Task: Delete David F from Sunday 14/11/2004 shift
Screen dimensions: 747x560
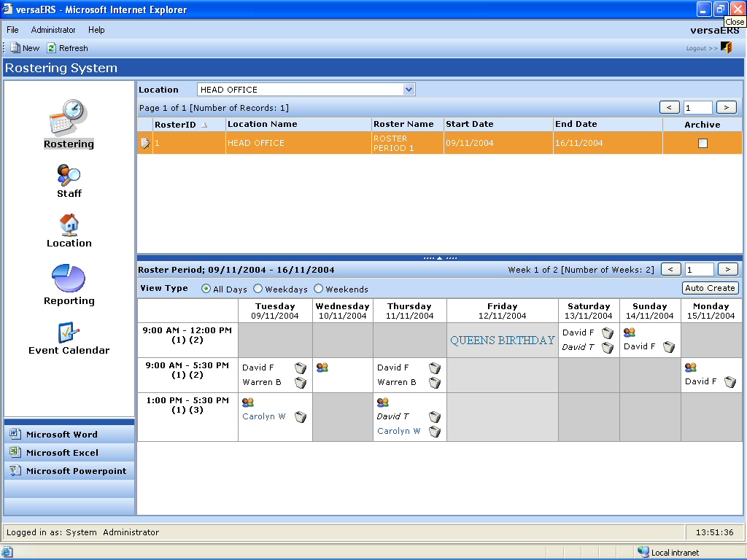Action: [669, 347]
